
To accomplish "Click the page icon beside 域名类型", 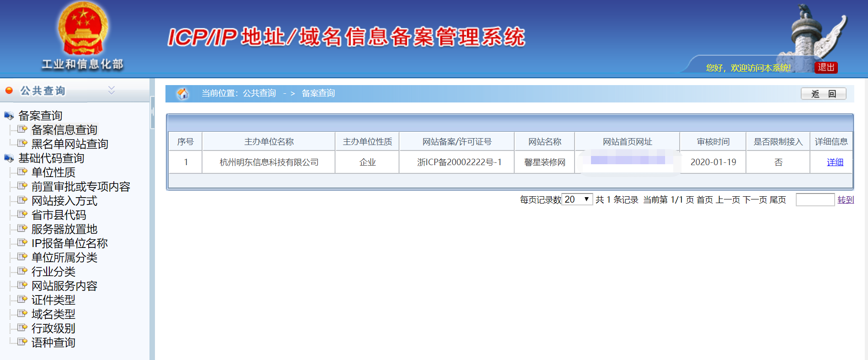I will tap(22, 313).
